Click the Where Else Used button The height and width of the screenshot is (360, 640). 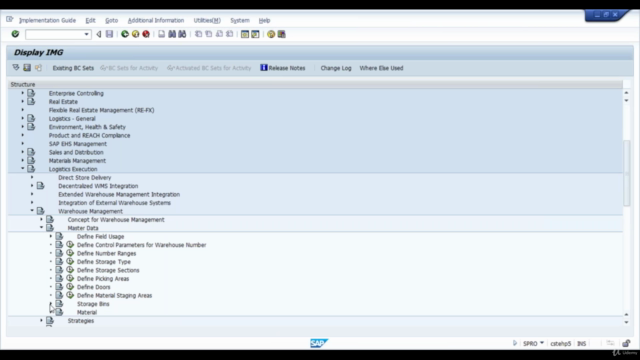(x=381, y=68)
